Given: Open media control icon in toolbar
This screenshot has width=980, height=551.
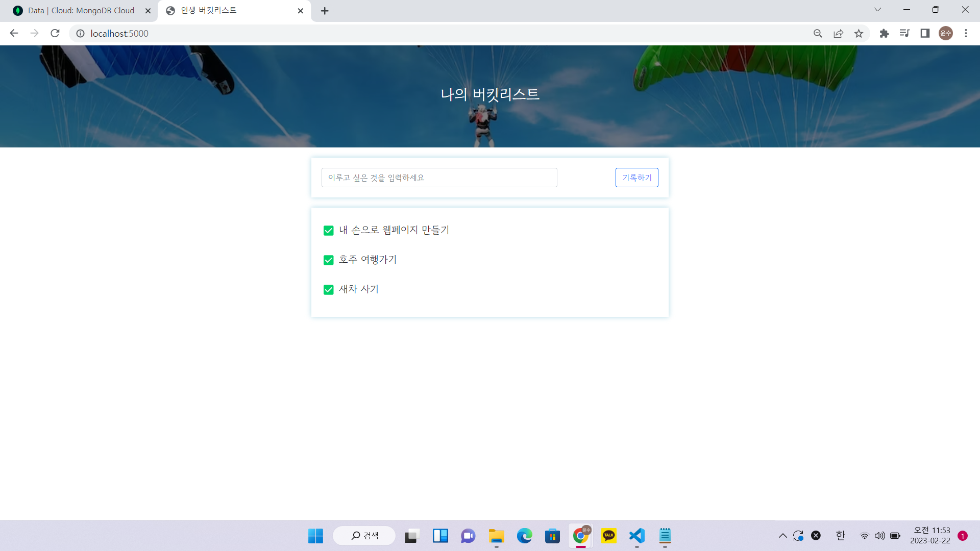Looking at the screenshot, I should click(x=904, y=33).
